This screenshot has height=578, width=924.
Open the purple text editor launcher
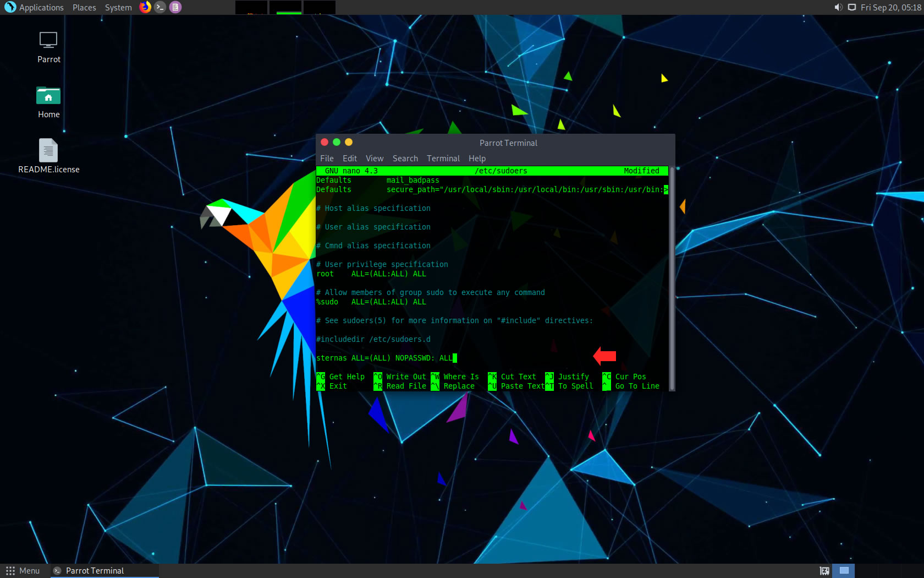175,7
